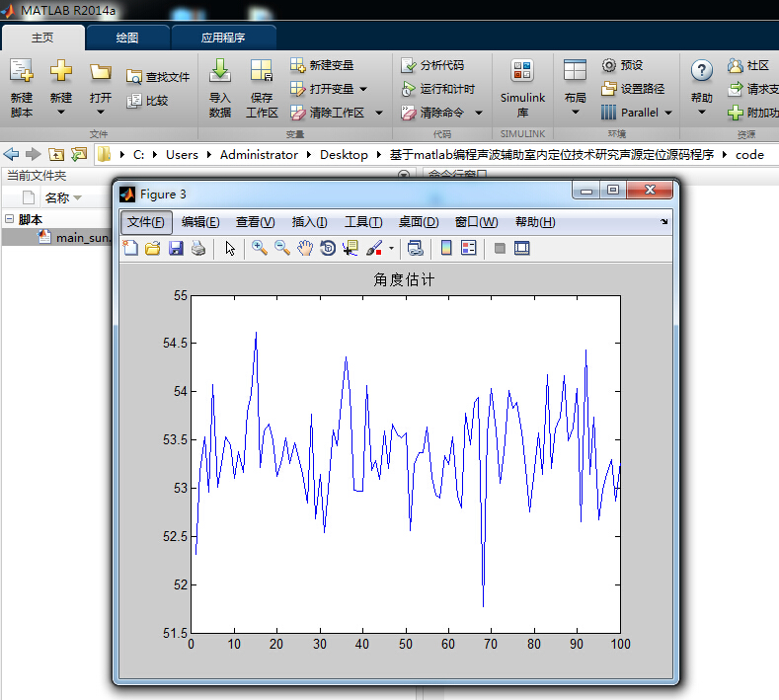Open 预设 preferences
Viewport: 779px width, 700px height.
tap(622, 65)
